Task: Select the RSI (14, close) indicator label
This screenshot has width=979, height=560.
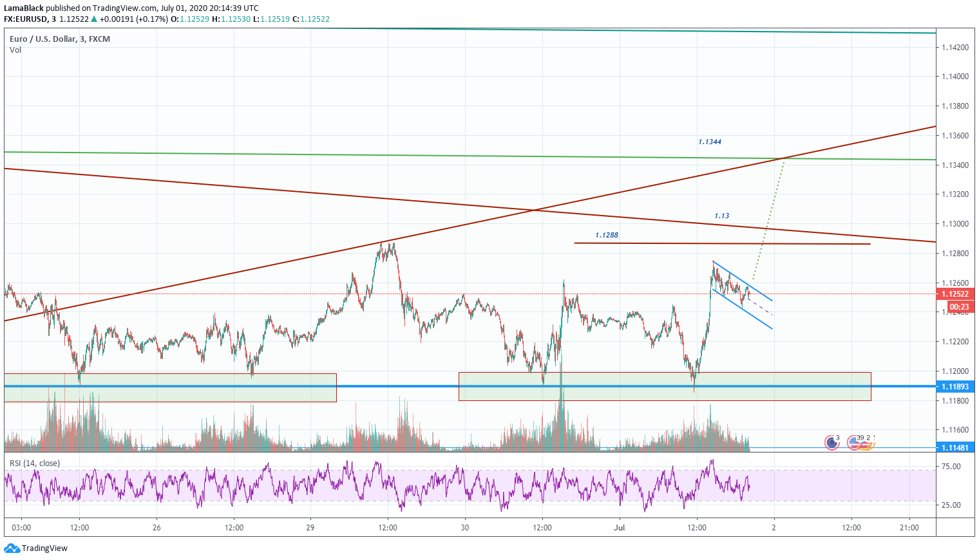Action: 35,463
